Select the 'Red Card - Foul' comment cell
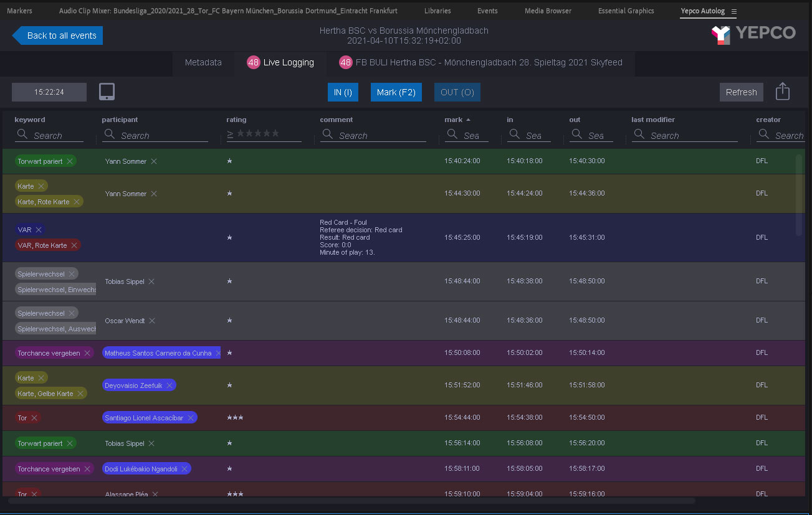Viewport: 812px width, 515px height. [361, 237]
